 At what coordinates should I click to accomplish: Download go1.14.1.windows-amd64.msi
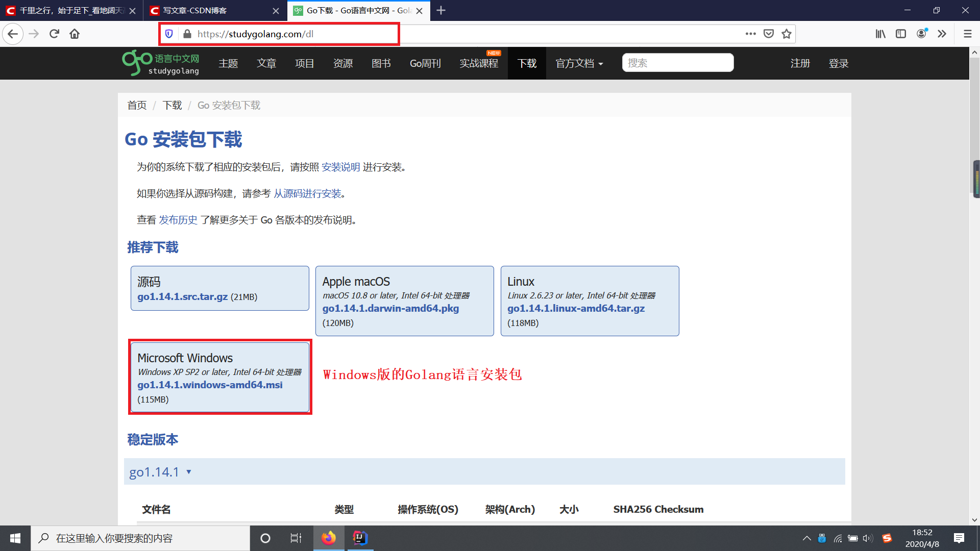pyautogui.click(x=210, y=385)
